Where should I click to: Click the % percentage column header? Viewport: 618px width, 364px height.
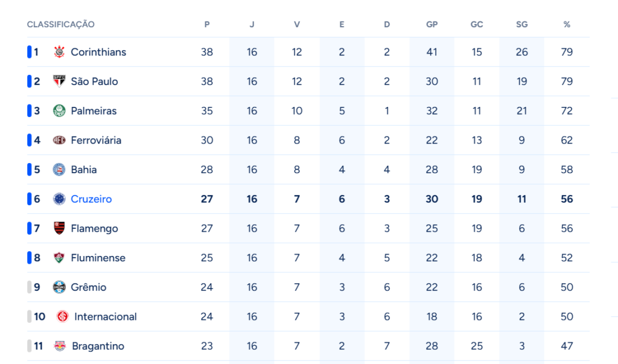coord(567,25)
